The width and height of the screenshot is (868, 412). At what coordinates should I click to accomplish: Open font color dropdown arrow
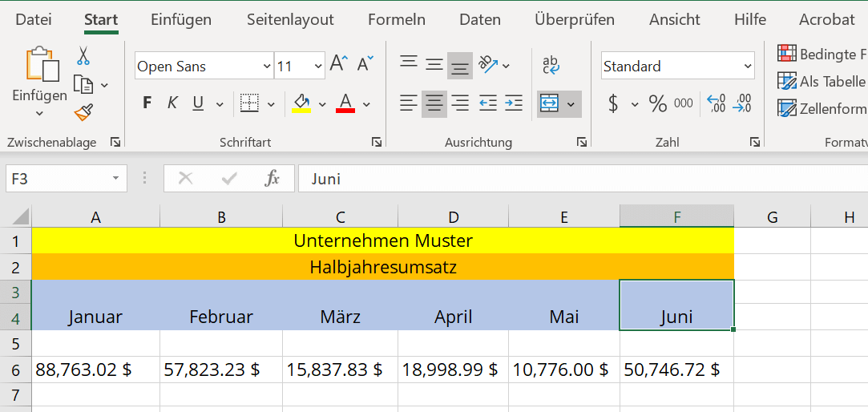click(x=366, y=104)
